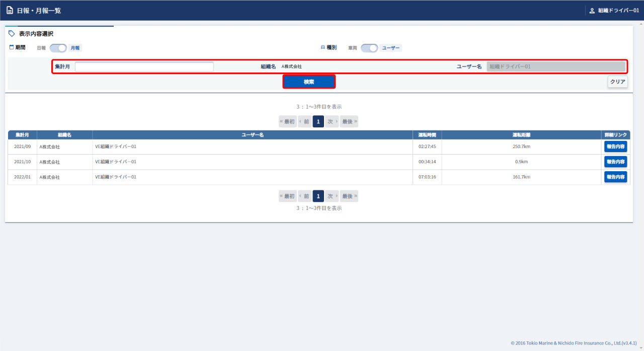Click the user icon next to 組織ドライバー01
Screen dimensions: 644x351
point(592,10)
